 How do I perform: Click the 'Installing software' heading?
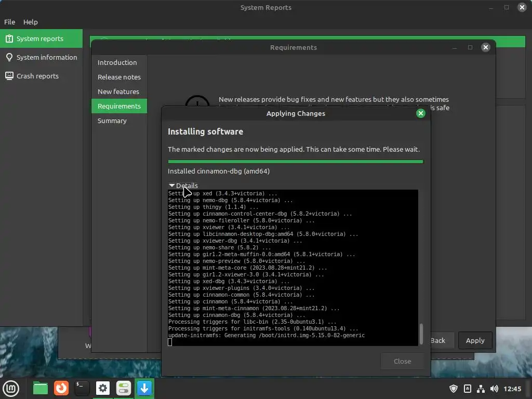click(205, 131)
